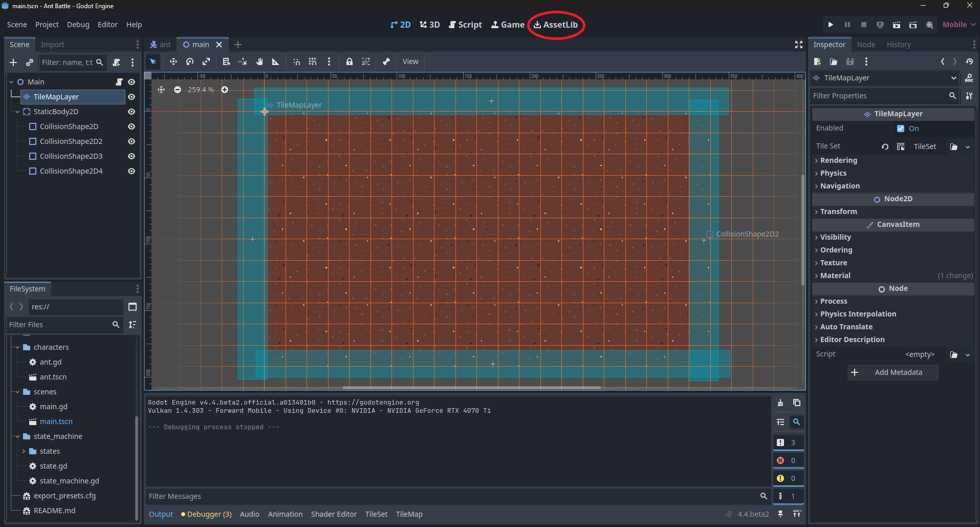
Task: Hide the CollisionShape2D node
Action: [132, 127]
